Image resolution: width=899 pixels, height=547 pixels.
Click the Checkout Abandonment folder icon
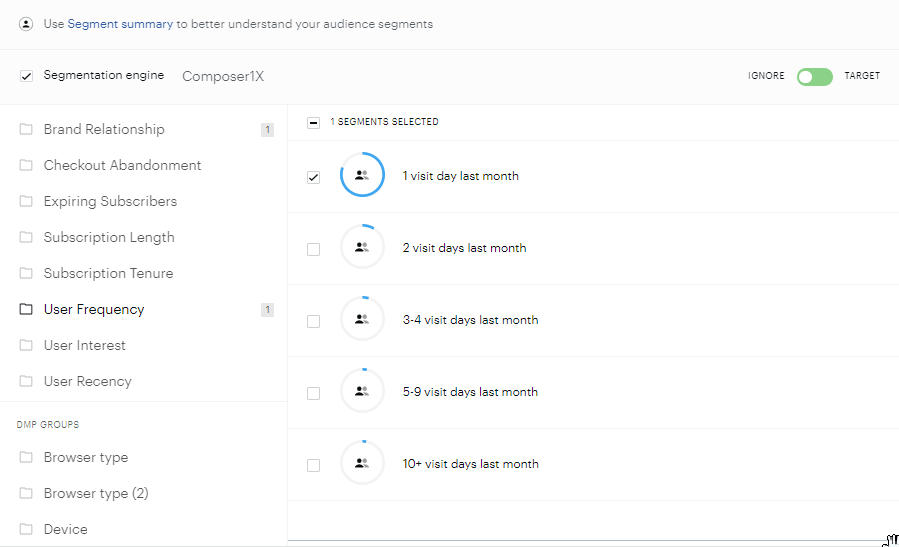(26, 165)
